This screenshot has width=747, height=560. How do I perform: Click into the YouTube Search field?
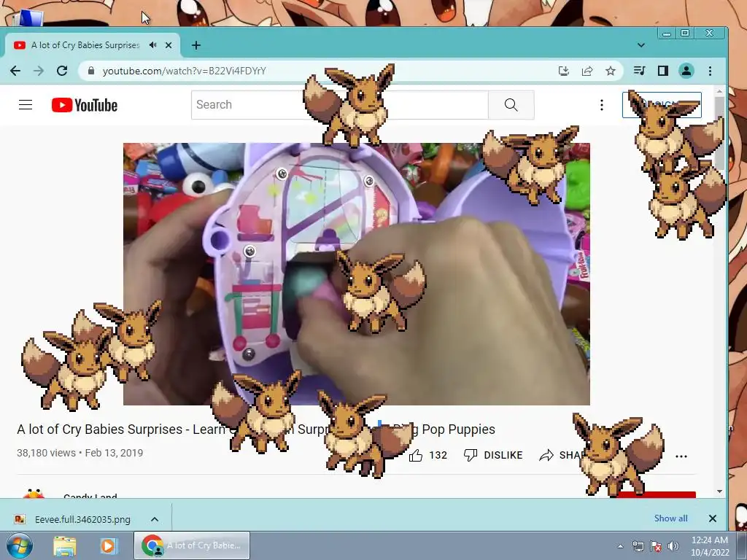click(340, 105)
